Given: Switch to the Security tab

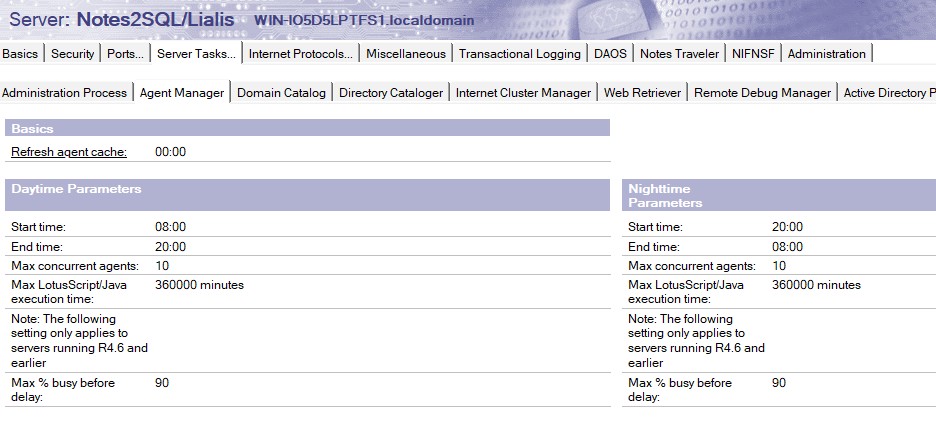Looking at the screenshot, I should pos(72,54).
